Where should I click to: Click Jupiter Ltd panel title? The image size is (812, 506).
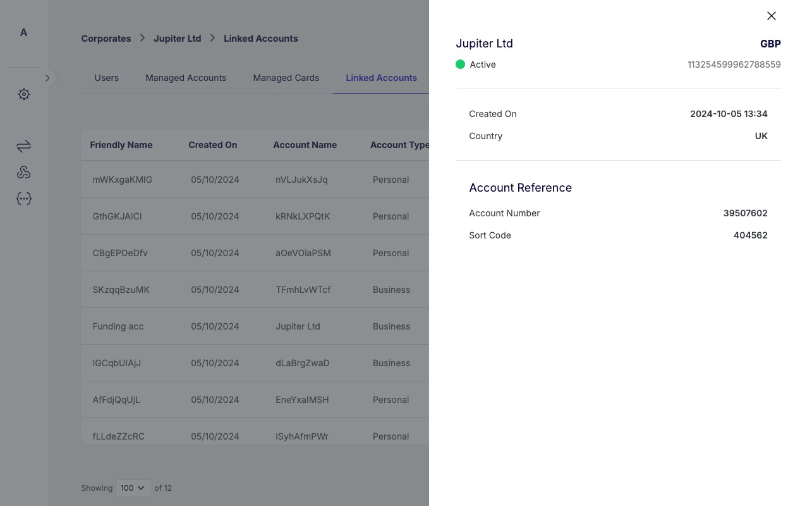pyautogui.click(x=484, y=44)
